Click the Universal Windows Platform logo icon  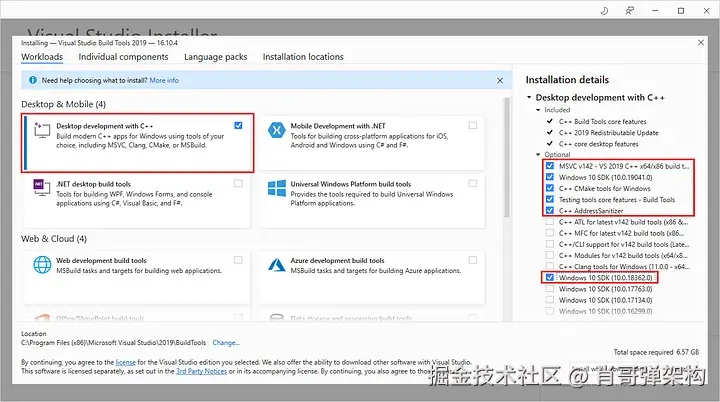pos(276,188)
